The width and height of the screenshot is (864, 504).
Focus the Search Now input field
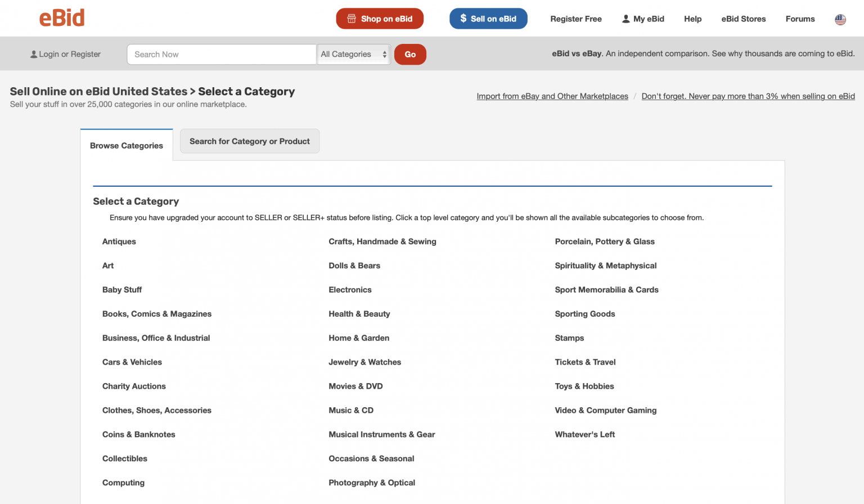[222, 55]
